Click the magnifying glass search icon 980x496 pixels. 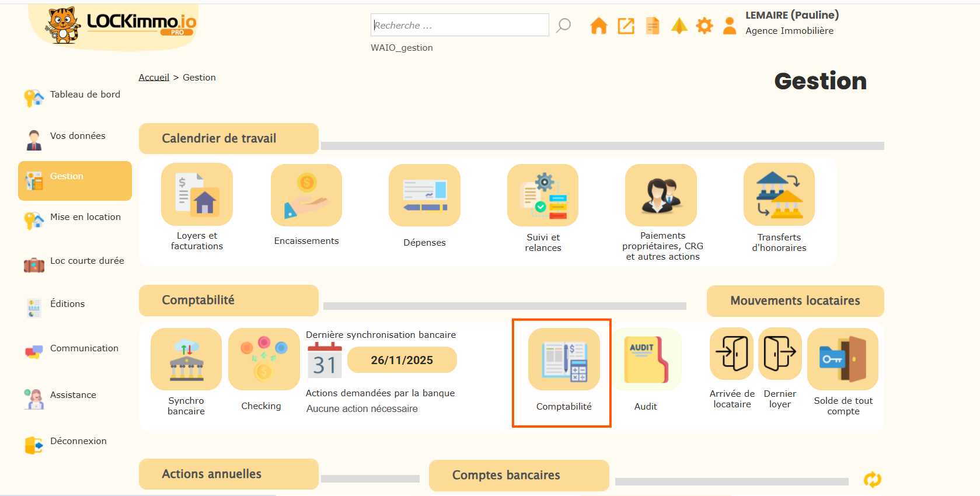[563, 25]
